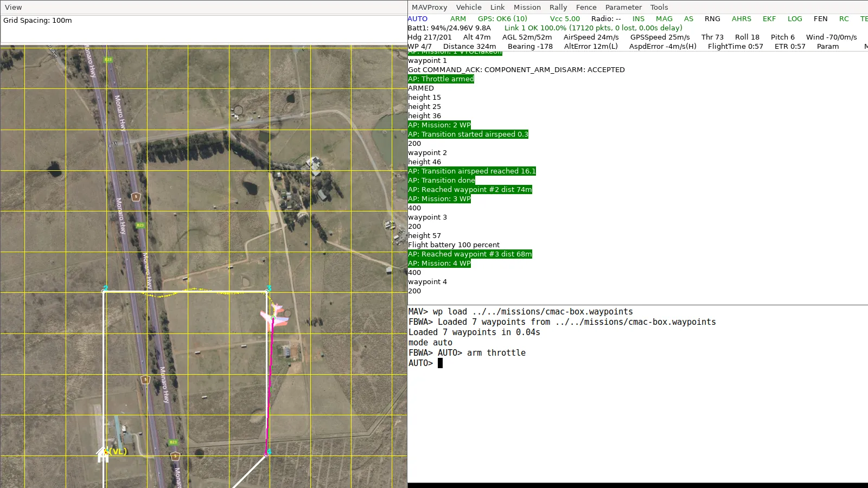The width and height of the screenshot is (868, 488).
Task: Open the View menu in map window
Action: coord(13,7)
